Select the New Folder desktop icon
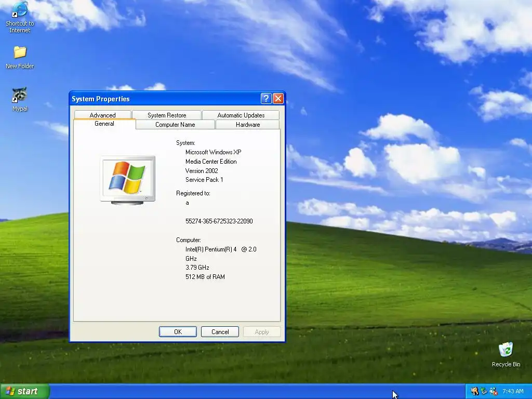The image size is (532, 399). [x=20, y=57]
